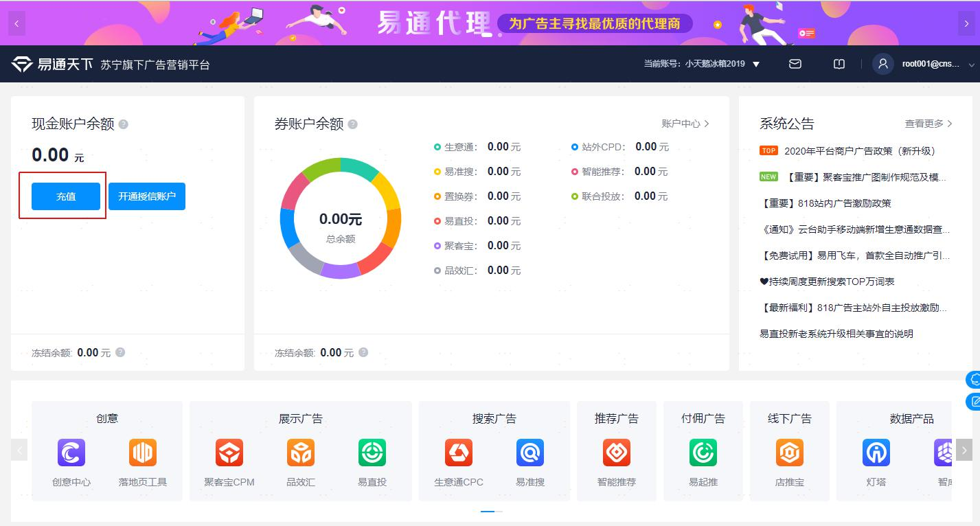The height and width of the screenshot is (526, 980).
Task: Click the 易准搜 legend entry
Action: tap(477, 172)
